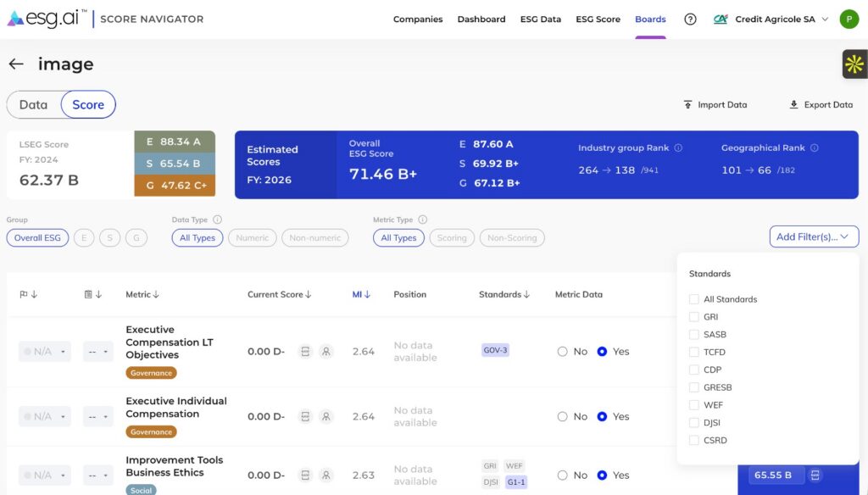Click the data source icon beside Executive Compensation score
The width and height of the screenshot is (868, 495).
[x=306, y=351]
